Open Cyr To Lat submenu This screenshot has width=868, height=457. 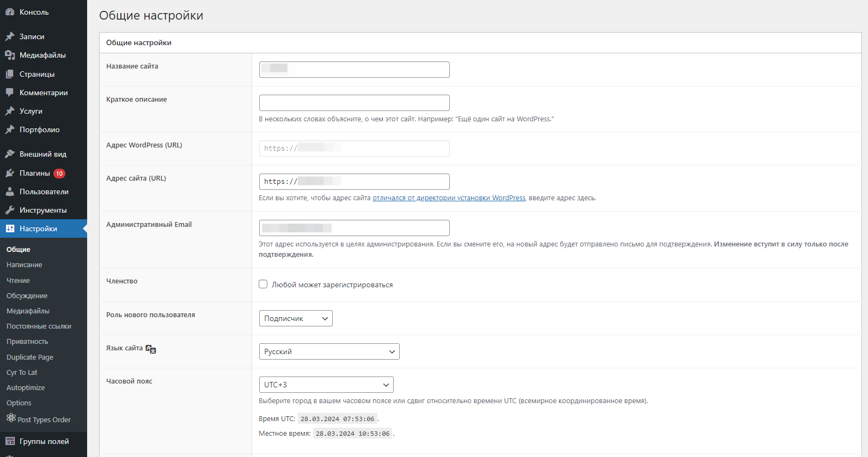coord(22,373)
